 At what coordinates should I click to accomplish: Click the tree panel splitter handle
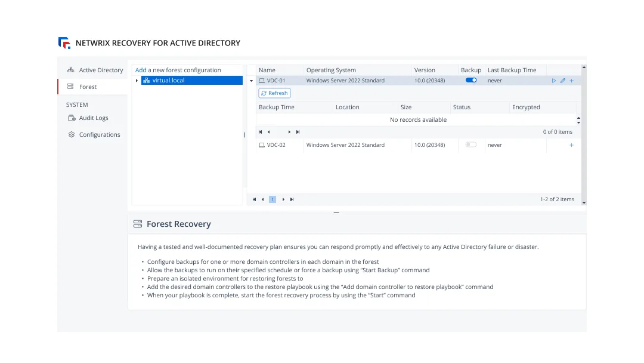244,135
